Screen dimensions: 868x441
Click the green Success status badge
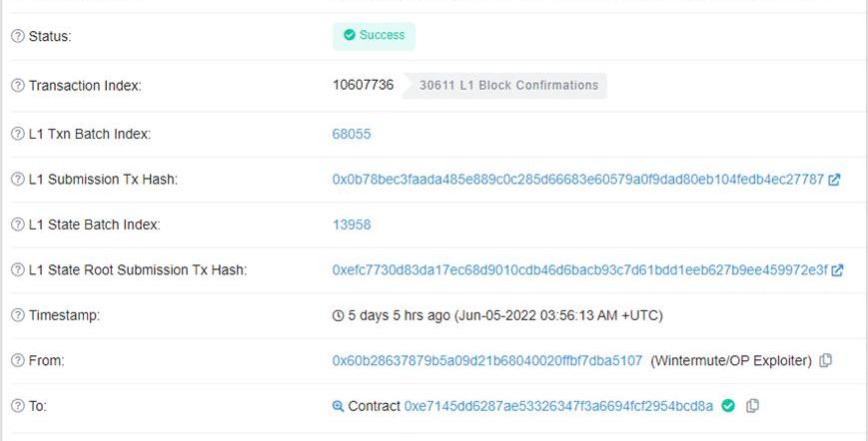click(x=374, y=36)
